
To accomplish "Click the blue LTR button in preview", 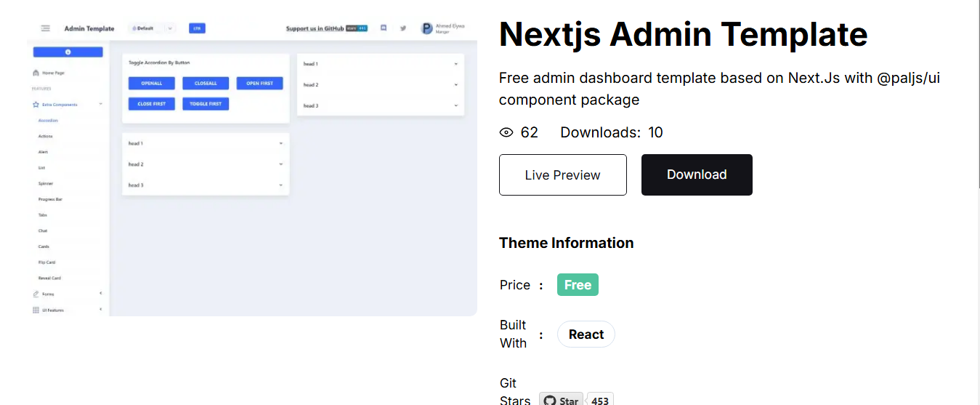I will 197,28.
